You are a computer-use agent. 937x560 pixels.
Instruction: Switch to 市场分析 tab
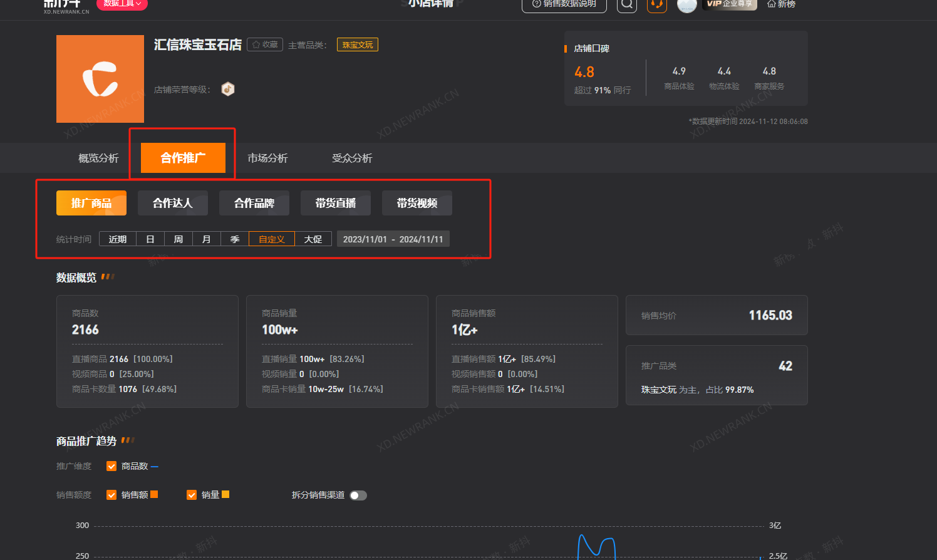point(267,158)
